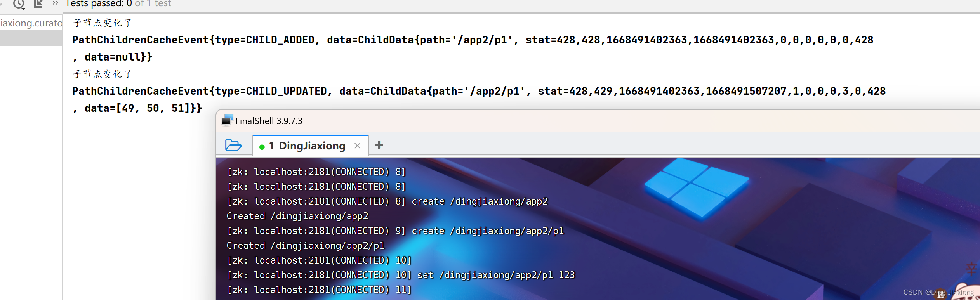The height and width of the screenshot is (300, 980).
Task: Click the test history clock icon
Action: coord(19,4)
